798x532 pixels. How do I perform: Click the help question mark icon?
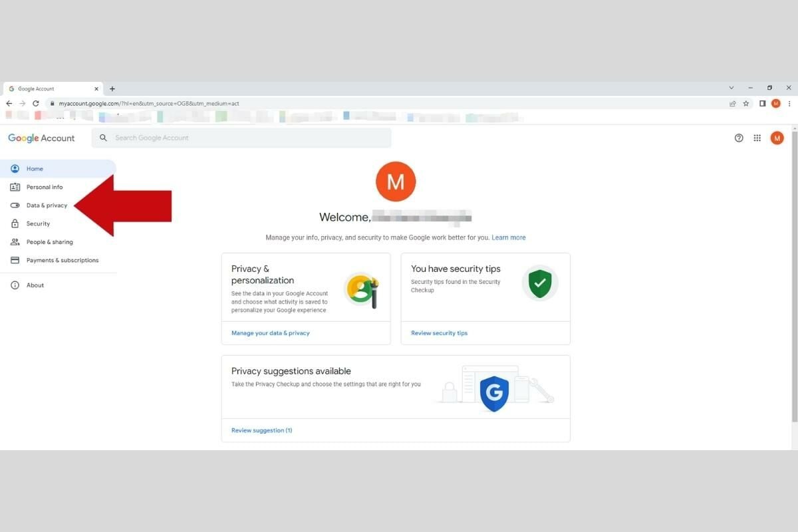click(739, 138)
